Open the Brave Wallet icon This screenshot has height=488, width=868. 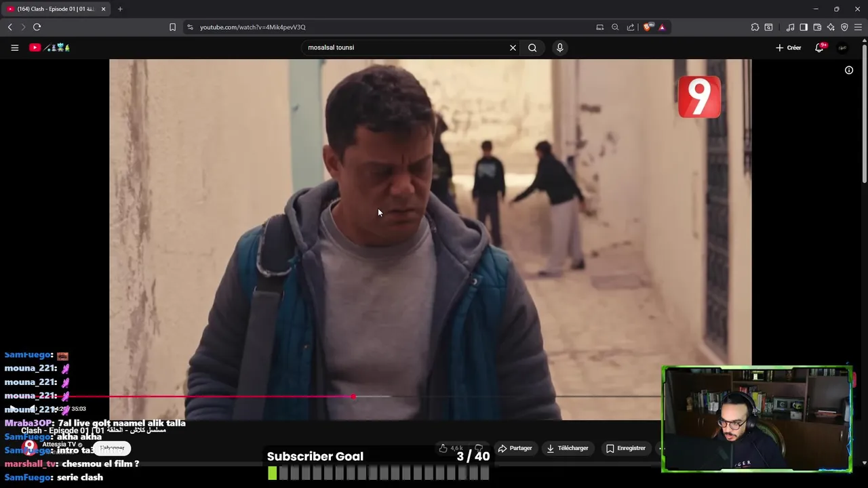pos(817,27)
